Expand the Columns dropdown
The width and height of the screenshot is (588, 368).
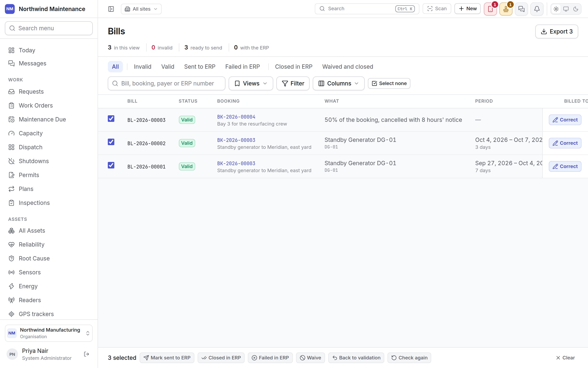(339, 83)
